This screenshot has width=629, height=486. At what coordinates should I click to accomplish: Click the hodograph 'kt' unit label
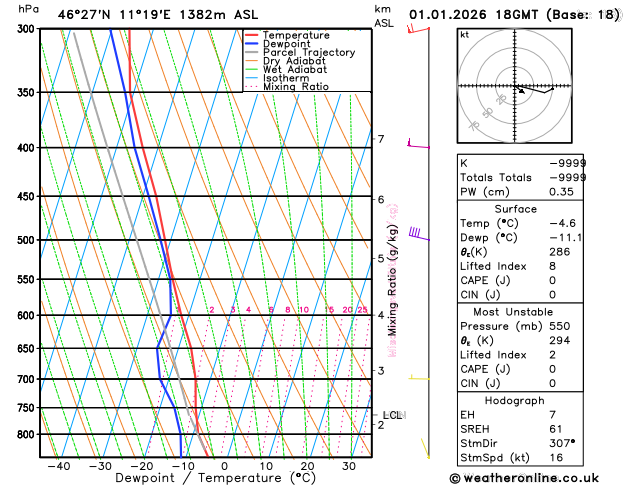click(464, 34)
